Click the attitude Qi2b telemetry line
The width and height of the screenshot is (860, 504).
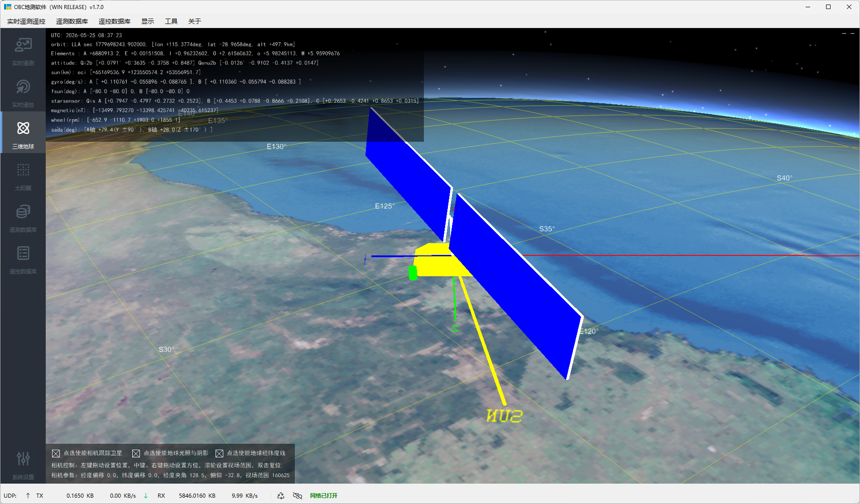click(x=185, y=63)
